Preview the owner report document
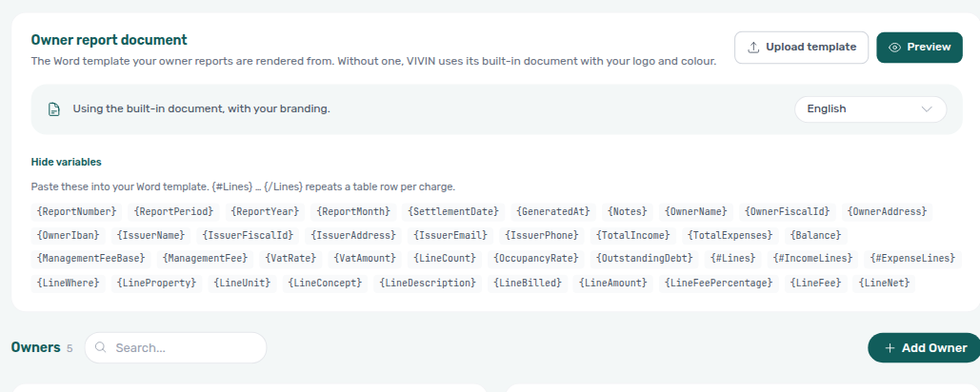 point(919,48)
